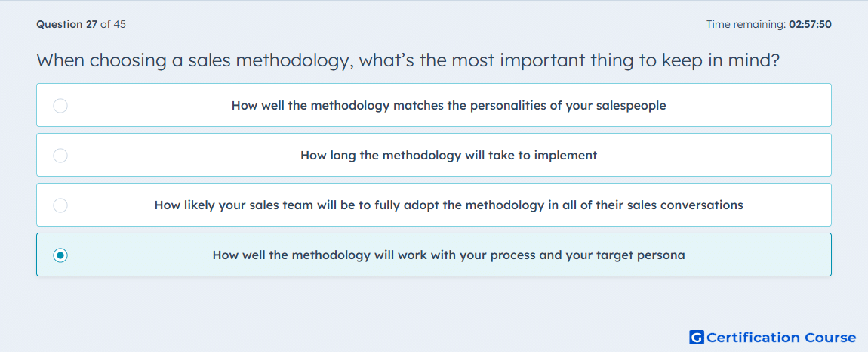The image size is (868, 352).
Task: Choose answer text about sales team fully adopting
Action: [448, 205]
